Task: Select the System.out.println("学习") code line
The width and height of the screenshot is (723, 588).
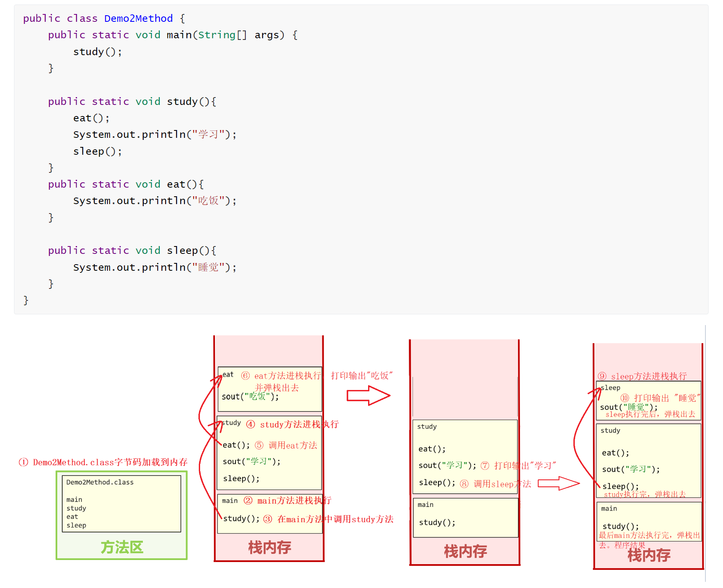Action: click(155, 135)
